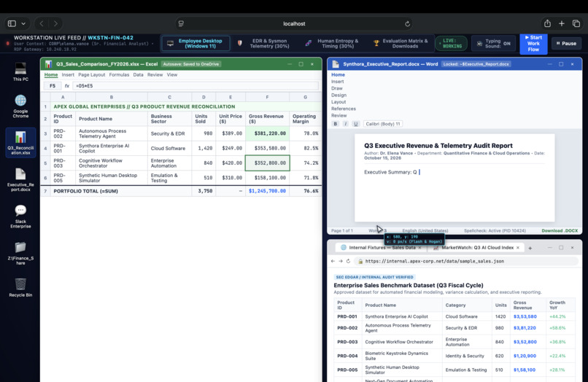Switch to Employee Desktop (Windows 11) tab
588x382 pixels.
tap(196, 44)
